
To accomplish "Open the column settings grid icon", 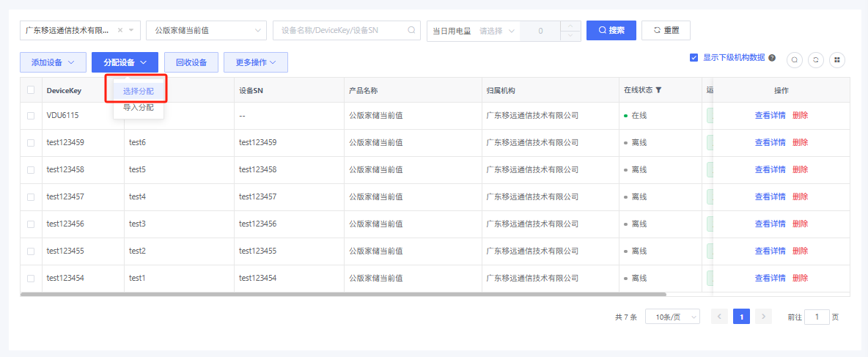I will [x=837, y=60].
